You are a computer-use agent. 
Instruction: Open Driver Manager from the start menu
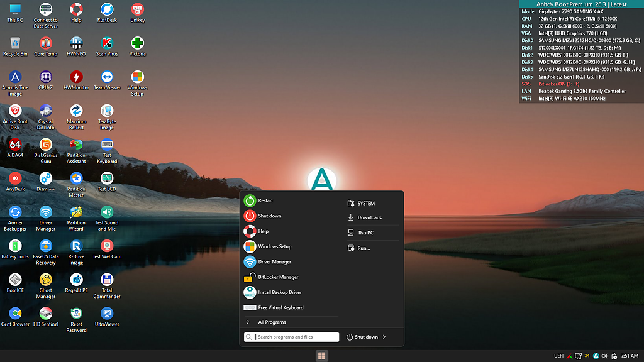(x=291, y=262)
